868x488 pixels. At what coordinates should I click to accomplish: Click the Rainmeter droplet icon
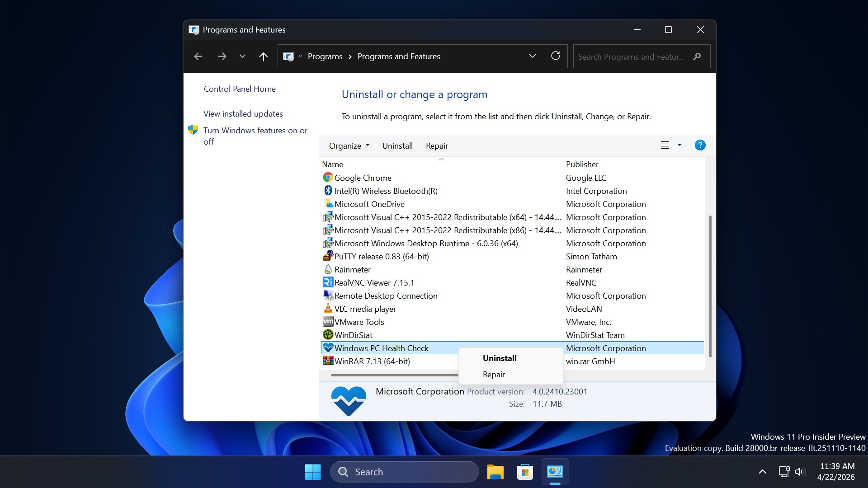coord(328,269)
